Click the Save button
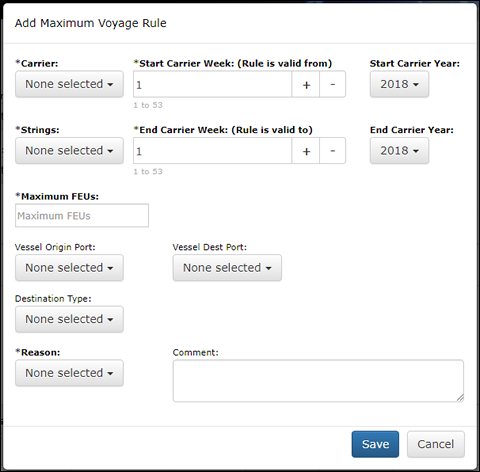 coord(375,444)
